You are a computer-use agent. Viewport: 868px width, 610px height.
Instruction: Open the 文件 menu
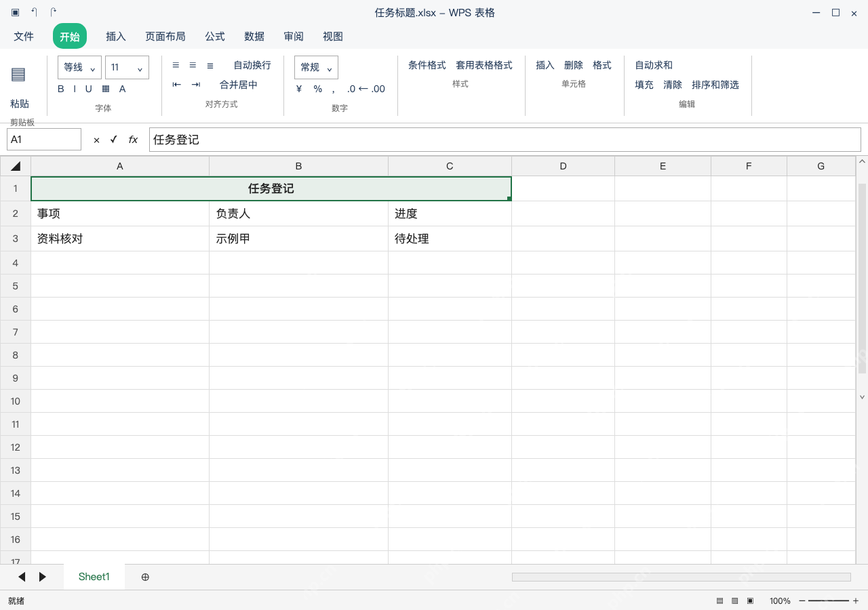[24, 36]
